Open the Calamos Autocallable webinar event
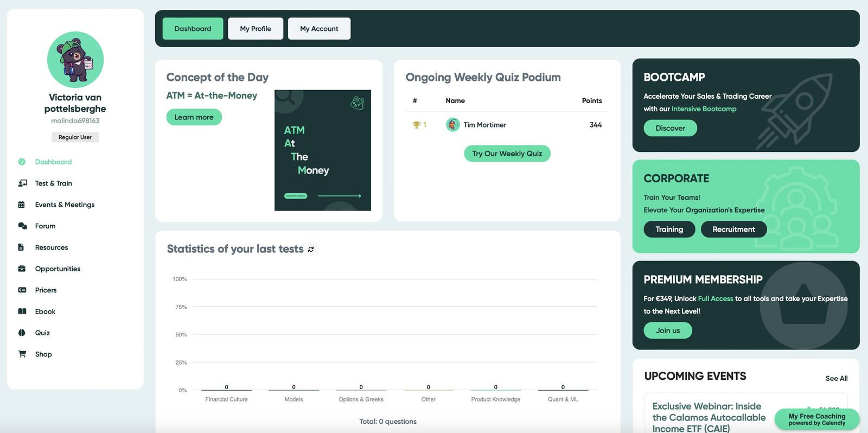 point(709,417)
